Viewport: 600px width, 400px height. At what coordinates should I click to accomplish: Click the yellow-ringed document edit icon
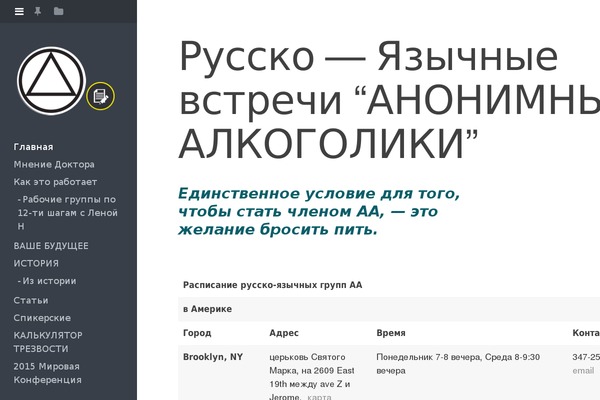point(100,96)
